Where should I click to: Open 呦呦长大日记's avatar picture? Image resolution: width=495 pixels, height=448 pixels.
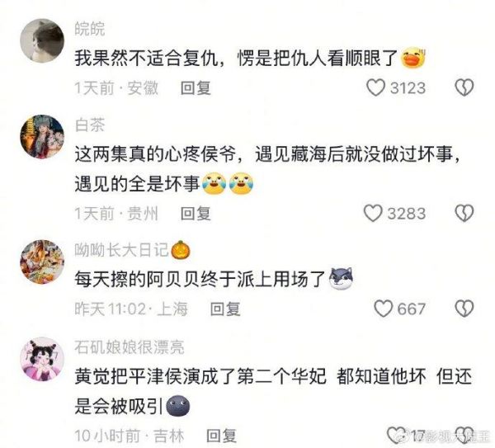pyautogui.click(x=42, y=262)
